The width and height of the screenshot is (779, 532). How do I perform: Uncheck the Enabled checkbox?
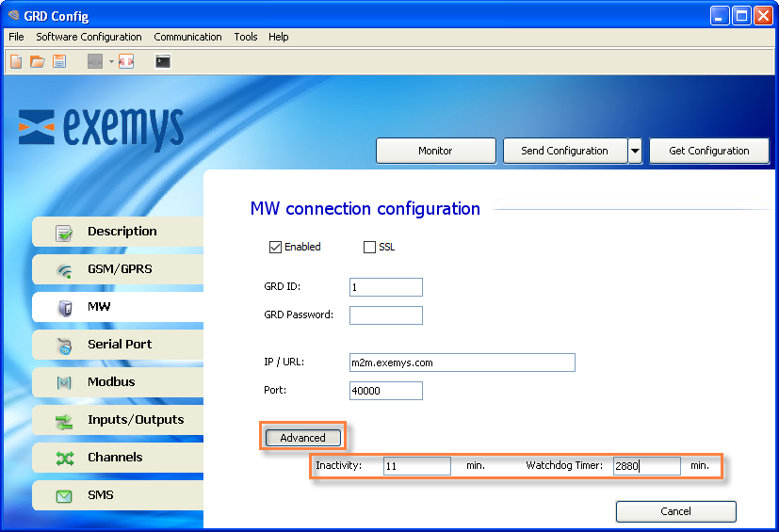[x=275, y=247]
